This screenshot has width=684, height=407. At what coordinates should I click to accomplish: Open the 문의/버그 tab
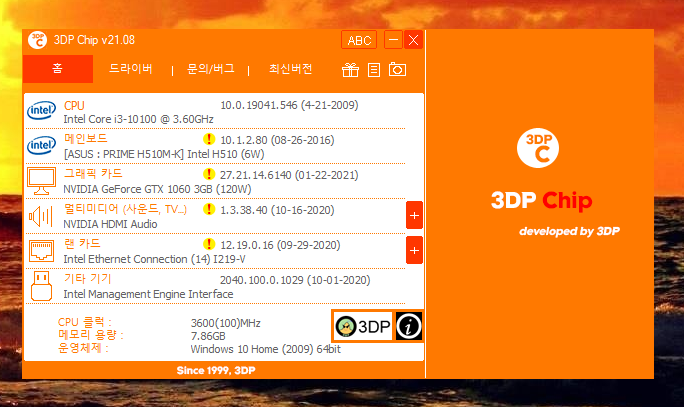pos(211,69)
